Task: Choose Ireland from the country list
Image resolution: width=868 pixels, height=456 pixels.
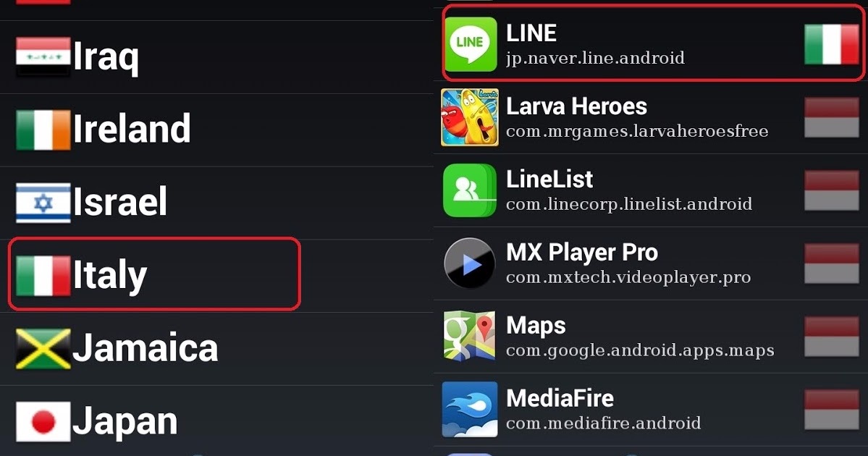Action: click(x=216, y=130)
